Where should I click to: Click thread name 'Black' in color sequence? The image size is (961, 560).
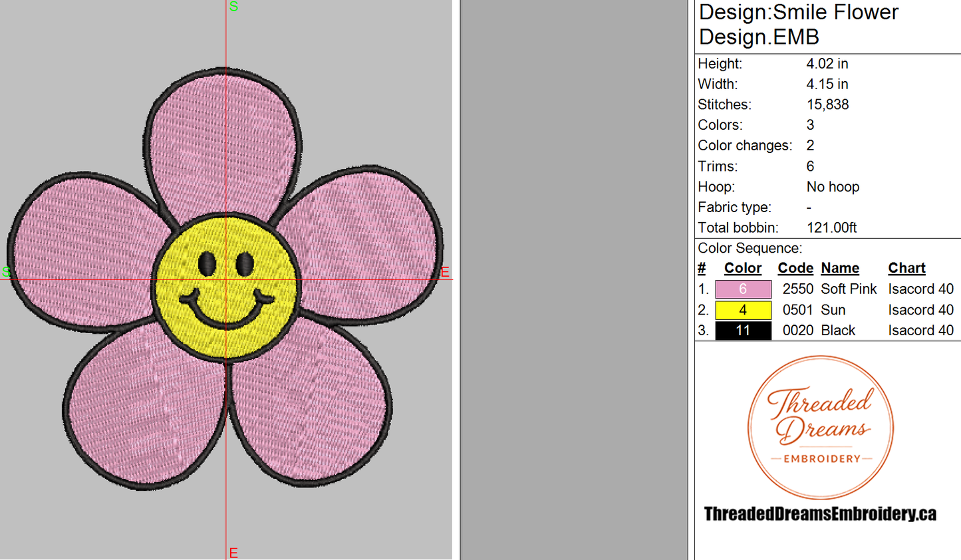coord(838,331)
